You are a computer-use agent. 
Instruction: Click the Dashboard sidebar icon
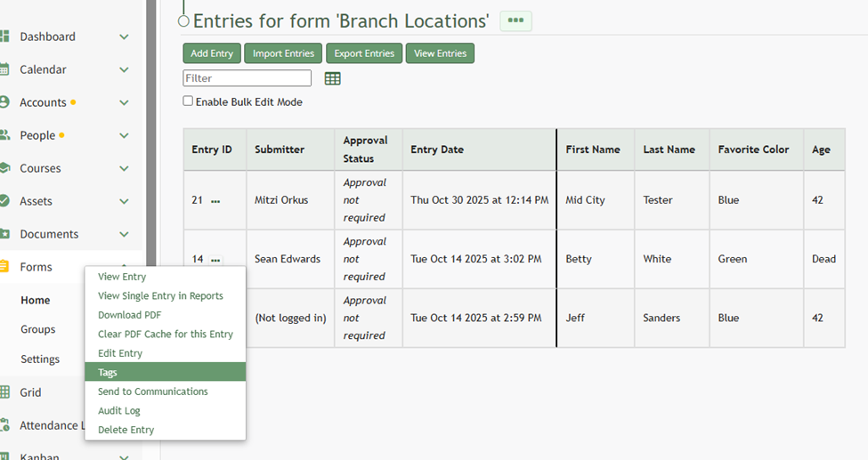point(4,36)
